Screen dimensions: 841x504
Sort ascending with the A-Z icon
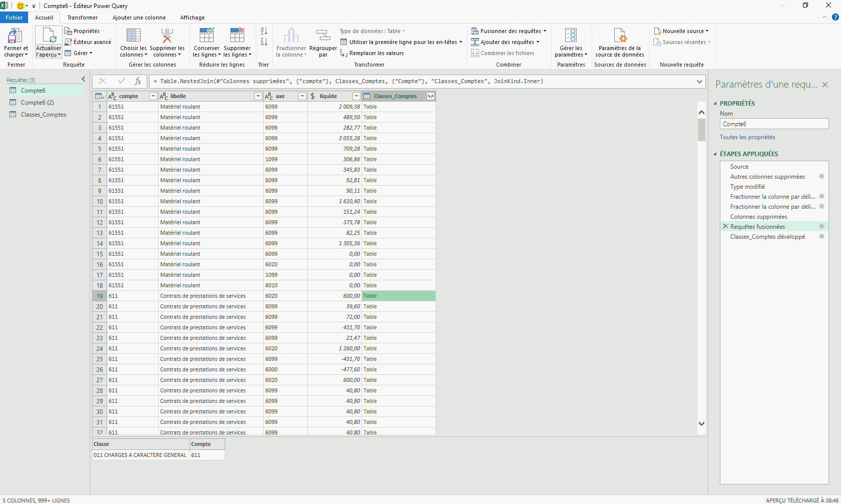pyautogui.click(x=264, y=31)
